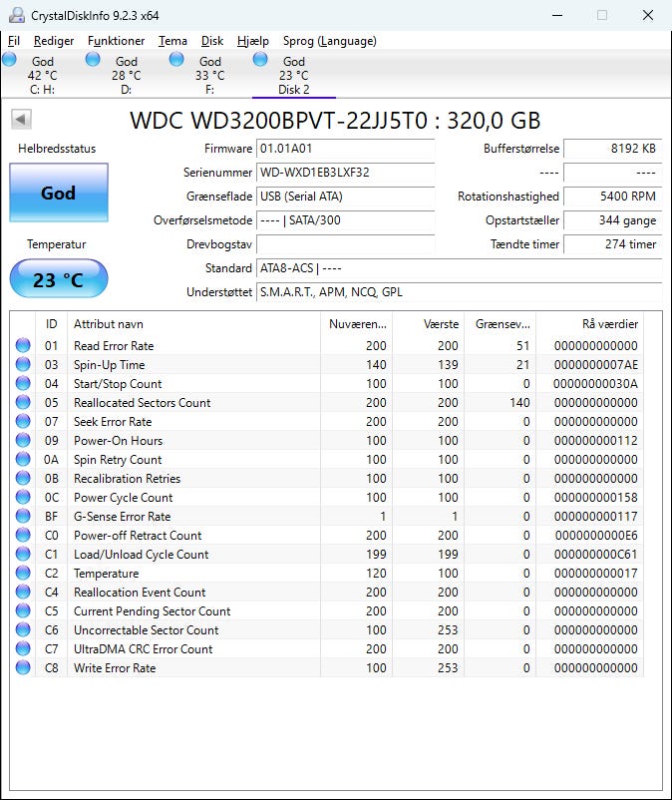Click raw value 000000000C61 in Load/Unload row

(x=595, y=555)
